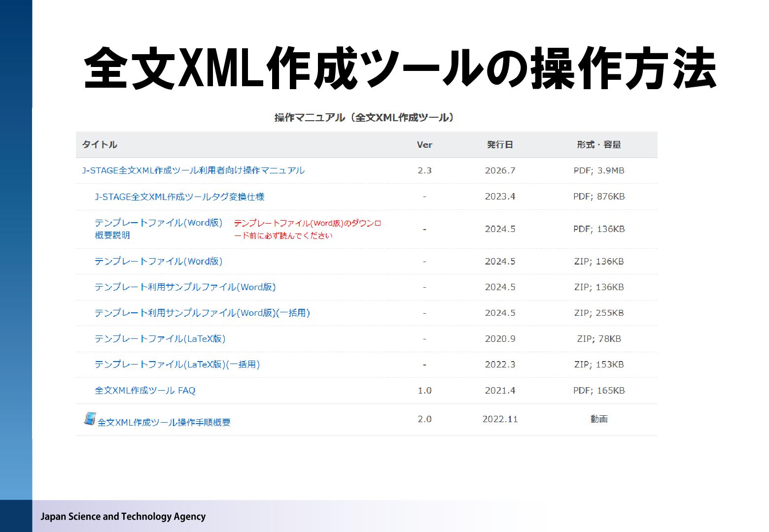
Task: Download テンプレートファイル(LaTeX版)(一括用) link
Action: (177, 365)
